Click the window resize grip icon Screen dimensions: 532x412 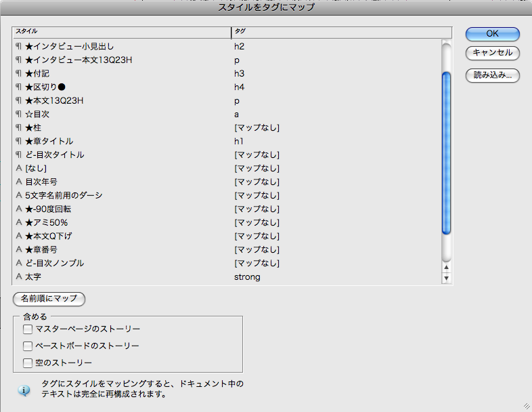point(527,406)
